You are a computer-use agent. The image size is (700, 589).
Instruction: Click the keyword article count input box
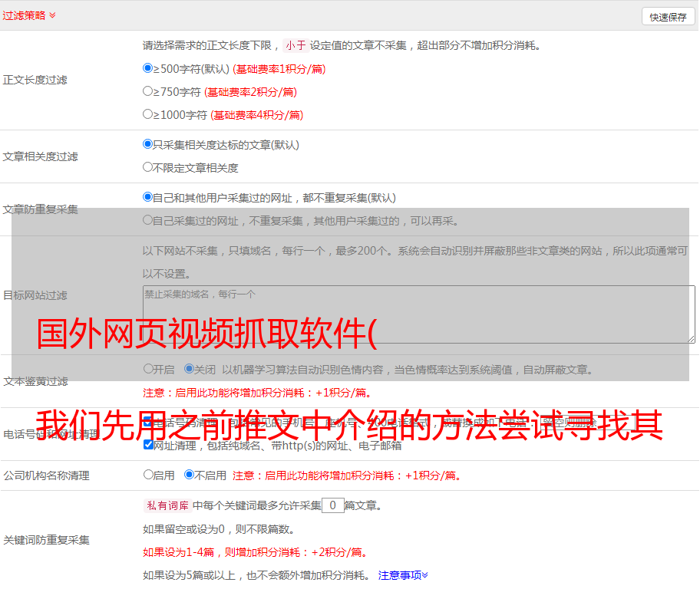(x=332, y=505)
